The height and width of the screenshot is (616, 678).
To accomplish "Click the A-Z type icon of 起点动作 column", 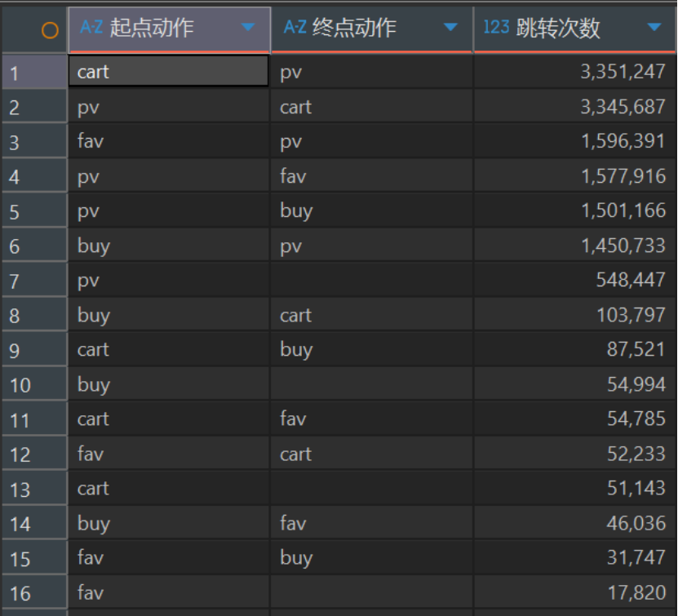I will point(91,27).
